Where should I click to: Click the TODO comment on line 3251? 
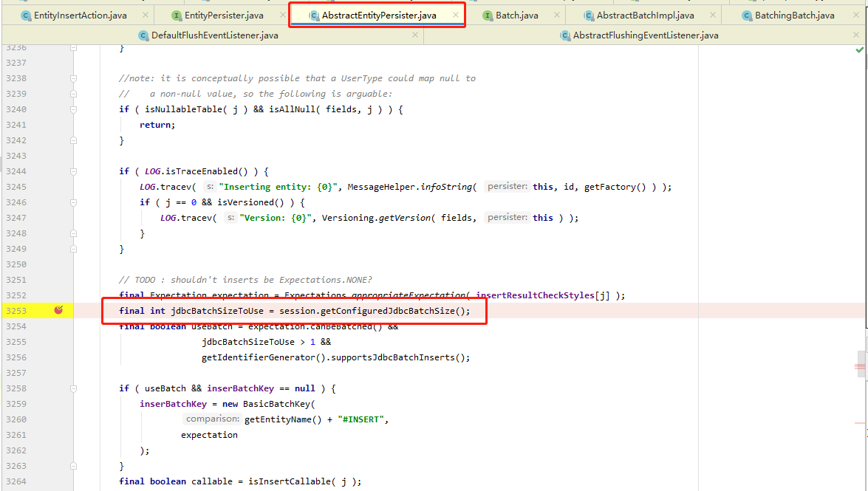[245, 280]
